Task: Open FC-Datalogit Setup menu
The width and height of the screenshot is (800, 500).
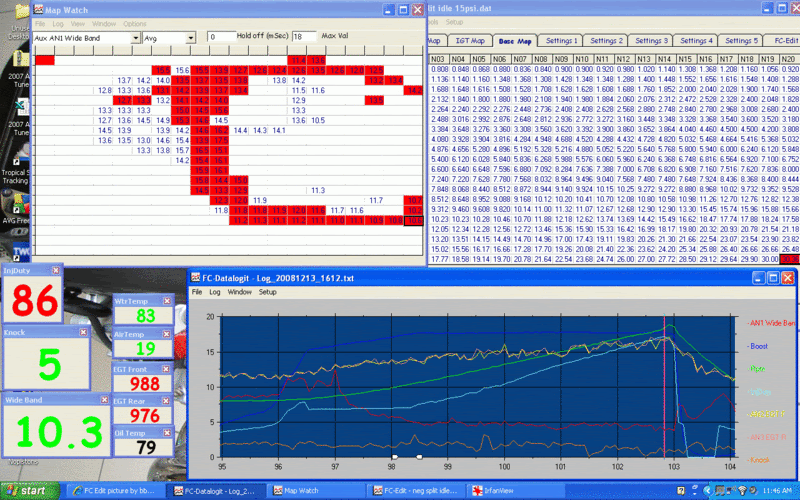Action: point(267,292)
